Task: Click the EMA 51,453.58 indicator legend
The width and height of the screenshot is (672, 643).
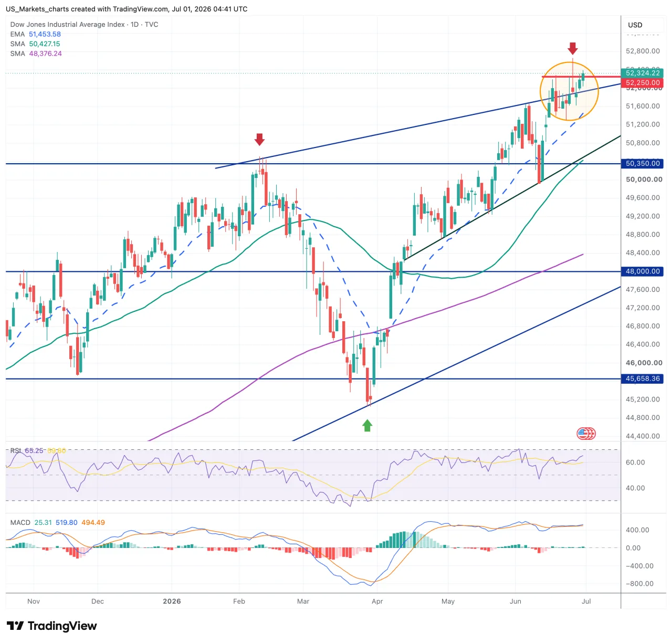Action: click(x=35, y=34)
